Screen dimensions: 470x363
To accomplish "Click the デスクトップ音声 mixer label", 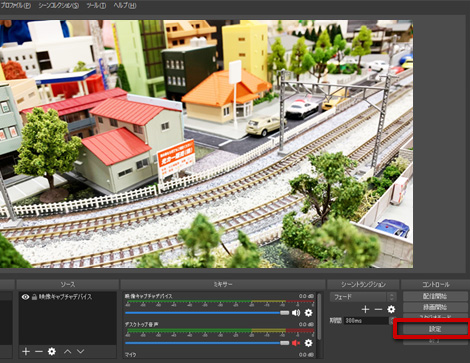I will coord(141,324).
